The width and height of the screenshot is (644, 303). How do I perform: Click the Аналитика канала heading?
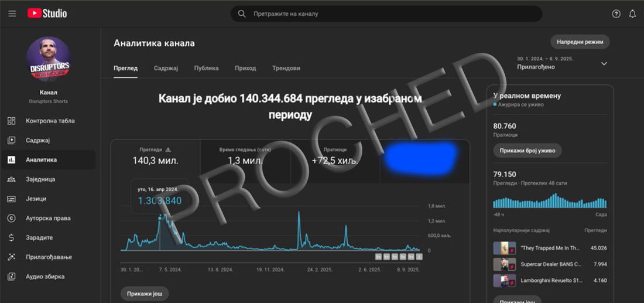(x=154, y=43)
